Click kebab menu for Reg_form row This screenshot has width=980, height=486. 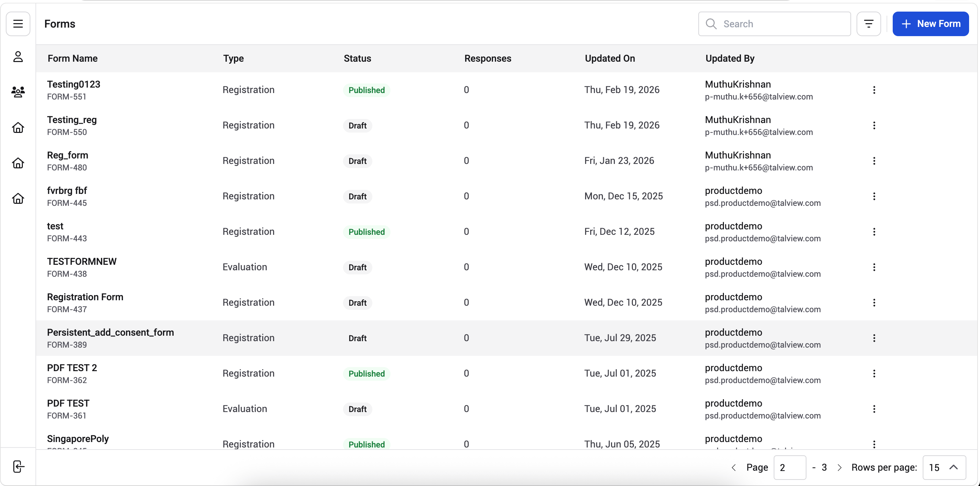[874, 161]
